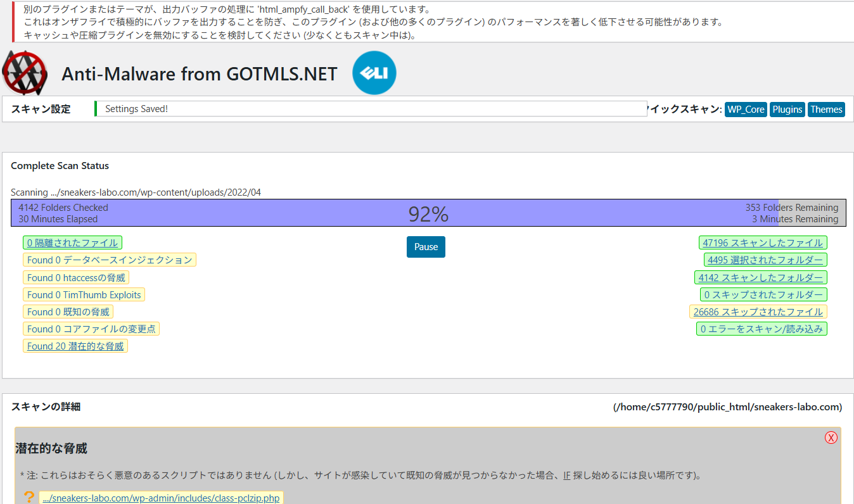
Task: Click Found 0 database injections result
Action: [x=110, y=260]
